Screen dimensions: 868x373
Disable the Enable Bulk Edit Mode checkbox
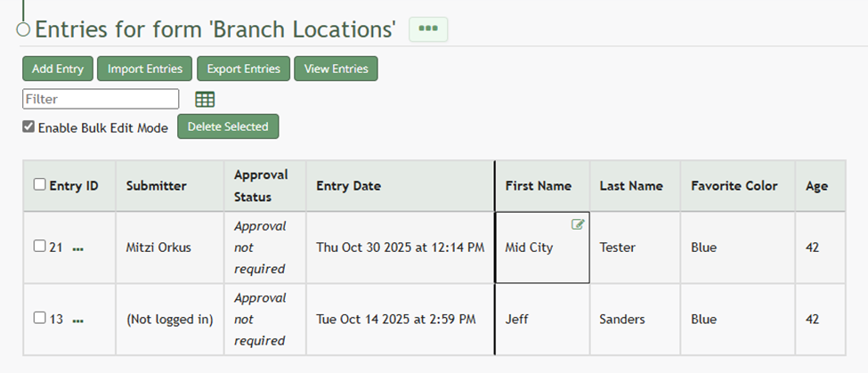[x=28, y=127]
